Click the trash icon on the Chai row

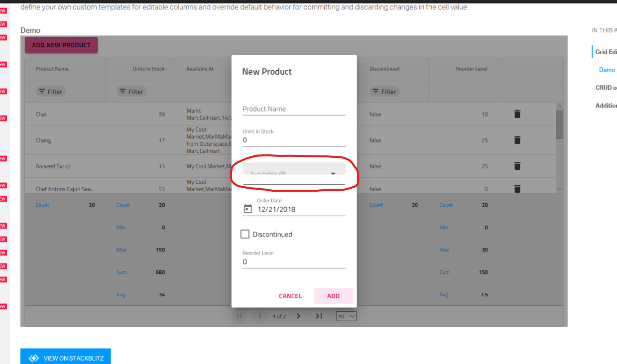[517, 114]
